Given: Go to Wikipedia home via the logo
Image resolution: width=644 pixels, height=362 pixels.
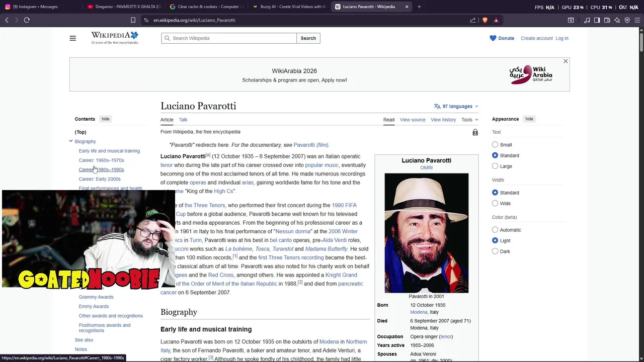Looking at the screenshot, I should coord(115,38).
